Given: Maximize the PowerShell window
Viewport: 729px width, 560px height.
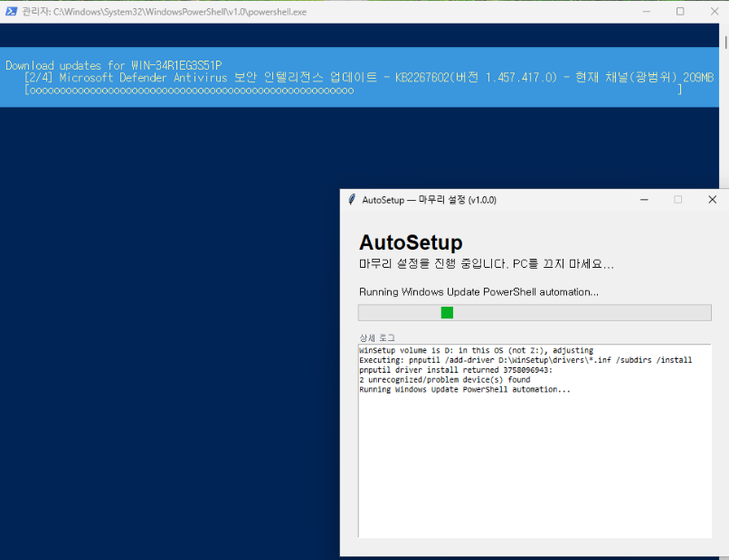Looking at the screenshot, I should point(680,11).
